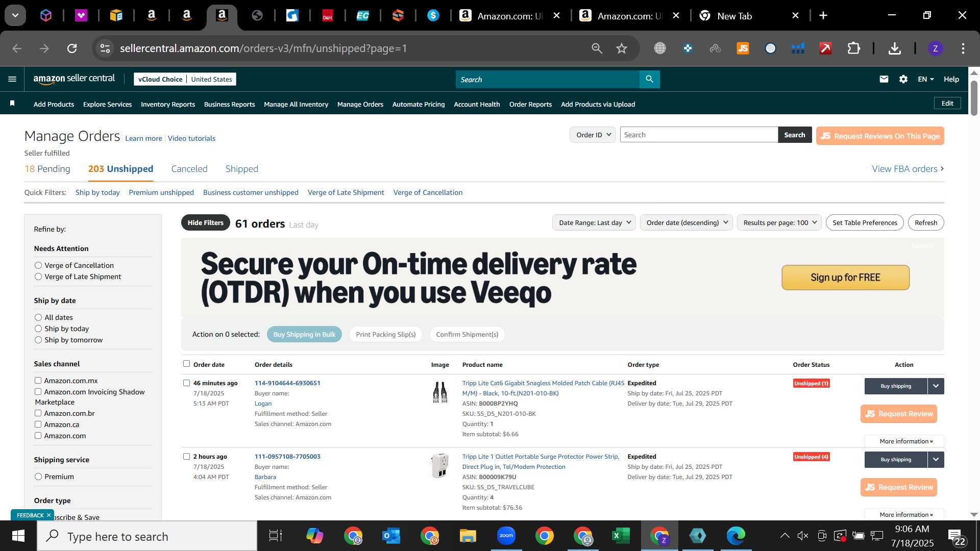Check the Amazon.ca sales channel

[38, 424]
